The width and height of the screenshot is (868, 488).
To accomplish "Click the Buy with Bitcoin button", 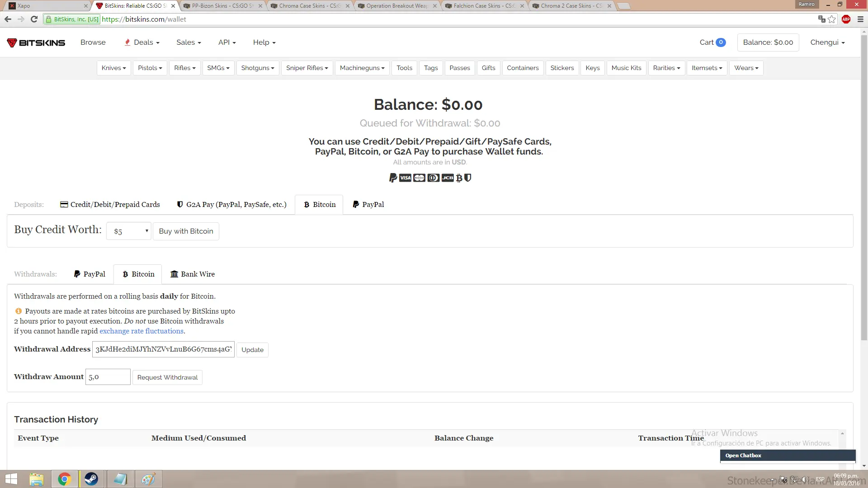I will click(x=186, y=231).
